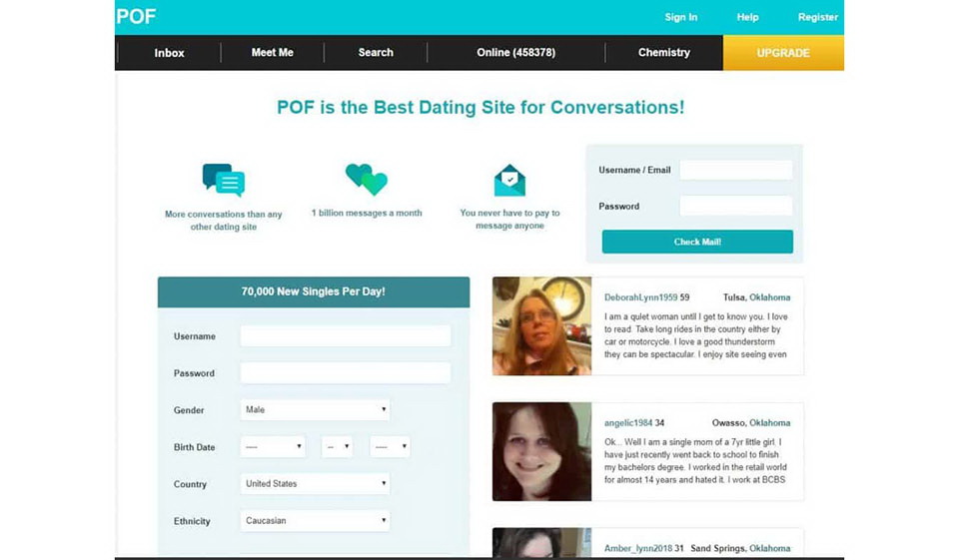Viewport: 959px width, 560px height.
Task: Open DeborahLynn1959's profile photo
Action: [x=541, y=326]
